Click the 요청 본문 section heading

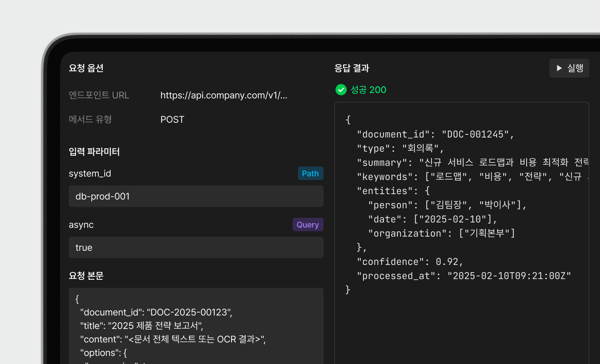(86, 276)
